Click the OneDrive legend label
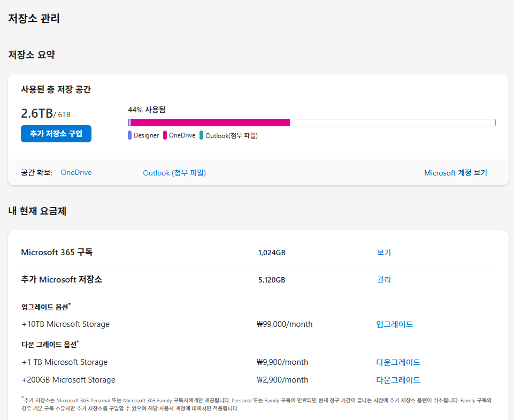The height and width of the screenshot is (420, 514). [x=182, y=135]
